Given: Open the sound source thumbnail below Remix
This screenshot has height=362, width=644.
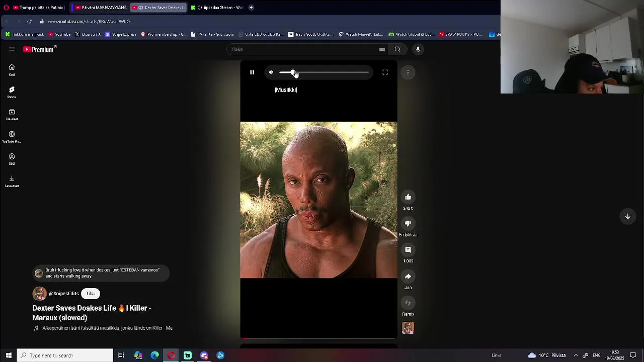Looking at the screenshot, I should point(408,328).
